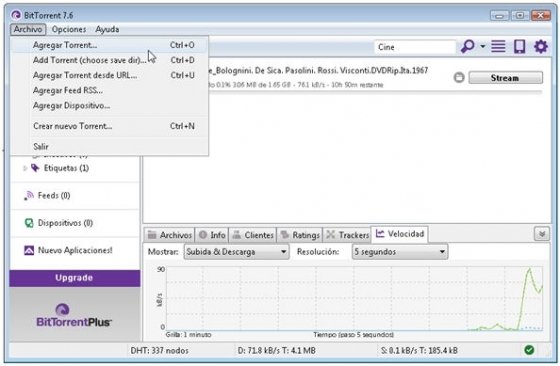Switch to the Velocidad tab

click(x=400, y=234)
